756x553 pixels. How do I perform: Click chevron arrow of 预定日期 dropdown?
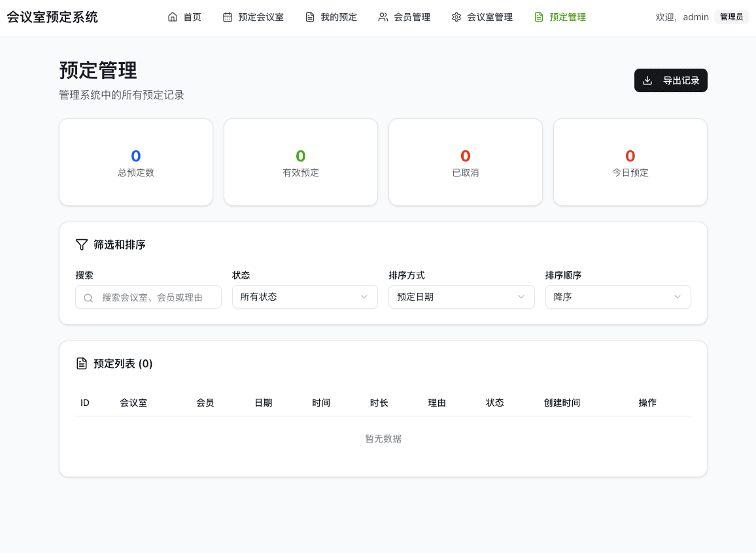pyautogui.click(x=521, y=297)
